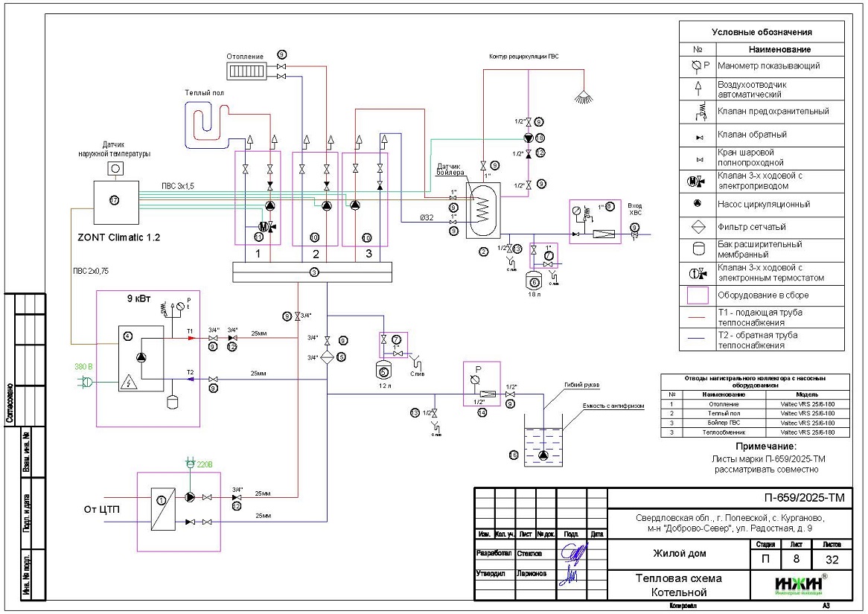Select the ZONT Climatic controller box numbered 17

click(x=115, y=200)
